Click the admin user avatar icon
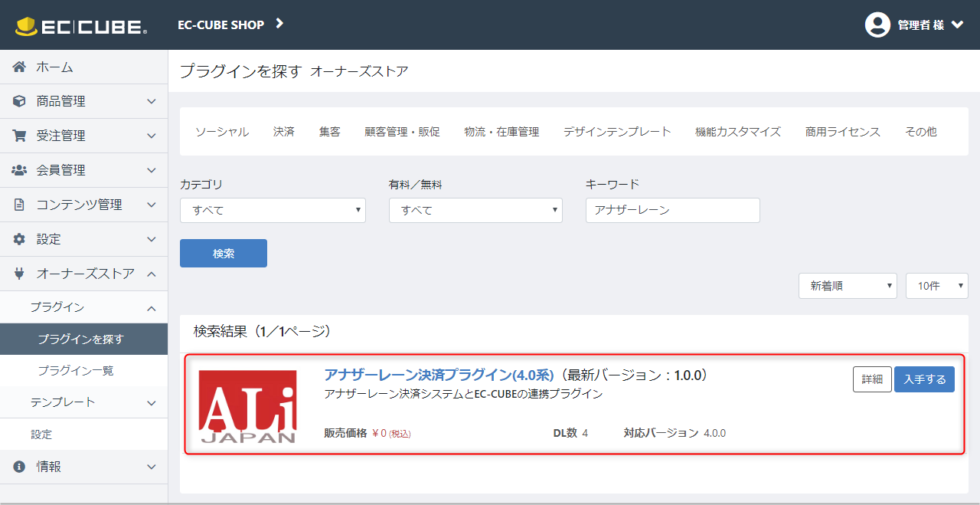Image resolution: width=980 pixels, height=505 pixels. [877, 25]
